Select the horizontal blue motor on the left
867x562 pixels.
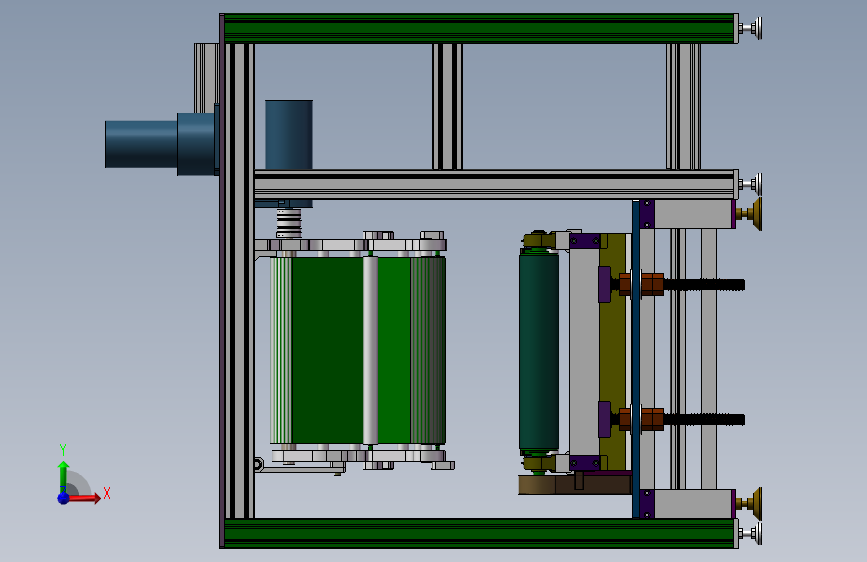click(x=160, y=144)
